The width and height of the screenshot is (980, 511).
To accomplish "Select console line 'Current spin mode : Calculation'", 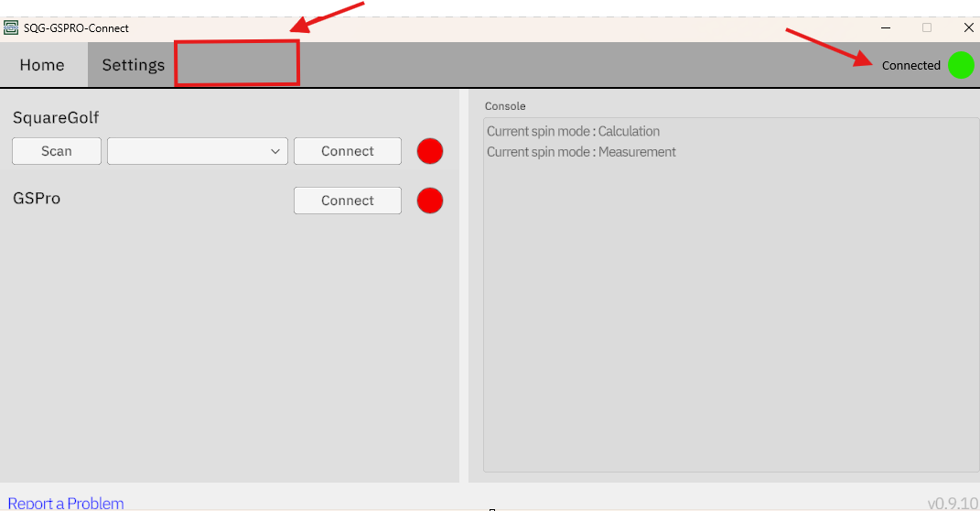I will tap(573, 131).
